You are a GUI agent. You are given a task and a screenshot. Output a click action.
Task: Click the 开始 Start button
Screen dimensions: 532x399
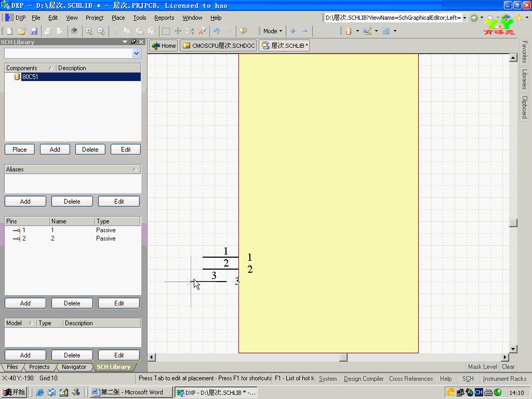[x=14, y=392]
